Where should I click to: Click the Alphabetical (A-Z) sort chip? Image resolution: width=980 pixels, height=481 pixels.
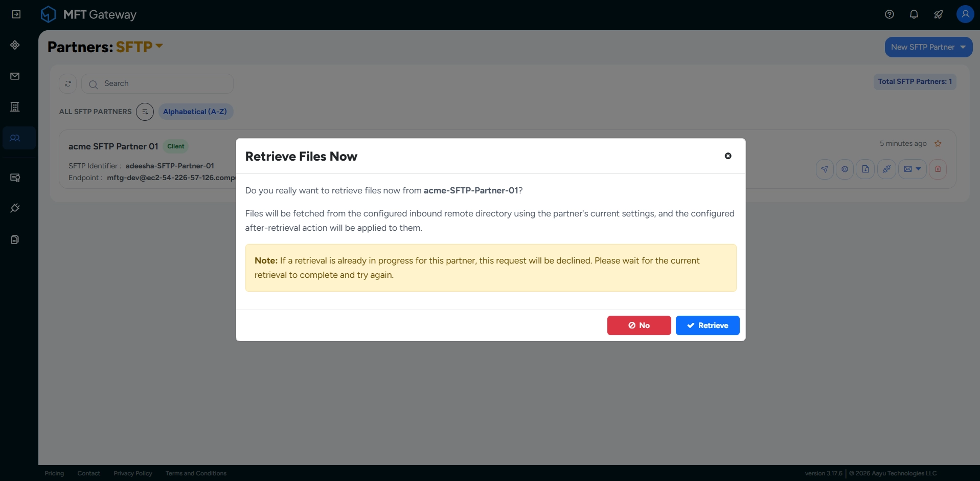coord(195,112)
